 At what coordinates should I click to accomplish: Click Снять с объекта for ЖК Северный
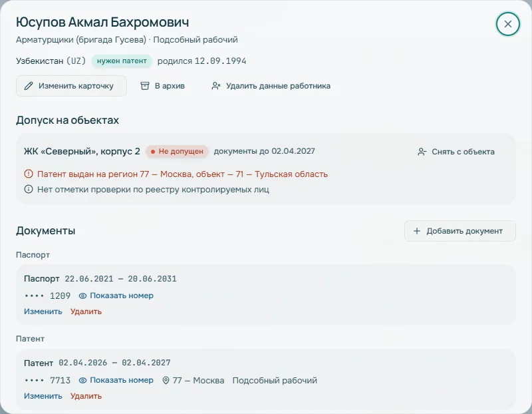click(x=456, y=152)
